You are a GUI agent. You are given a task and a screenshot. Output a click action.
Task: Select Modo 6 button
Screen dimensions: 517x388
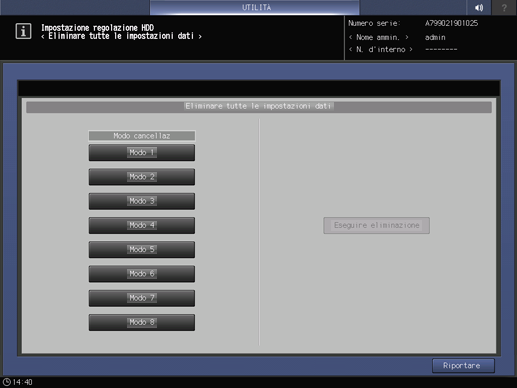[x=142, y=274]
